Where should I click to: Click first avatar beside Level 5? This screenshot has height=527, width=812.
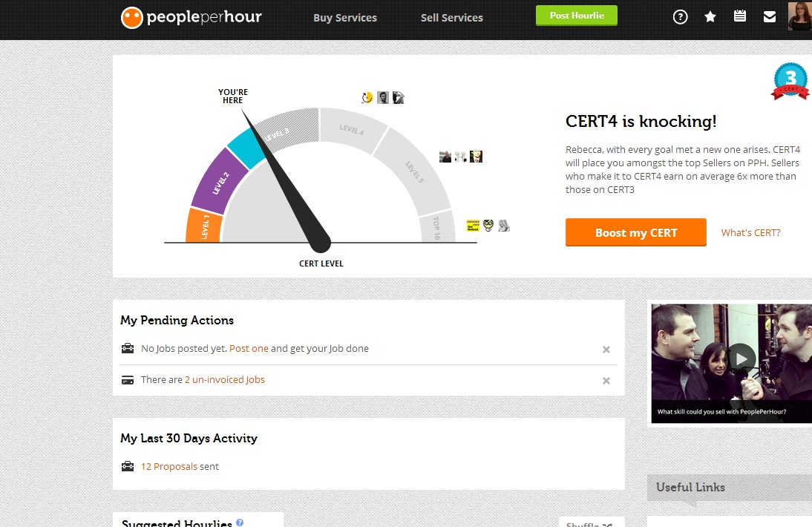(x=445, y=157)
